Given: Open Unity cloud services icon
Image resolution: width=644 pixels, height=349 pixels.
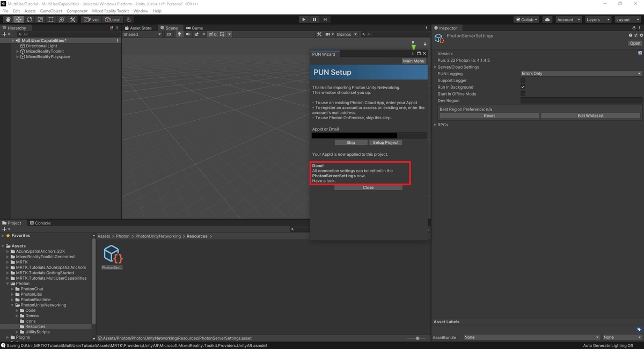Looking at the screenshot, I should (x=547, y=19).
